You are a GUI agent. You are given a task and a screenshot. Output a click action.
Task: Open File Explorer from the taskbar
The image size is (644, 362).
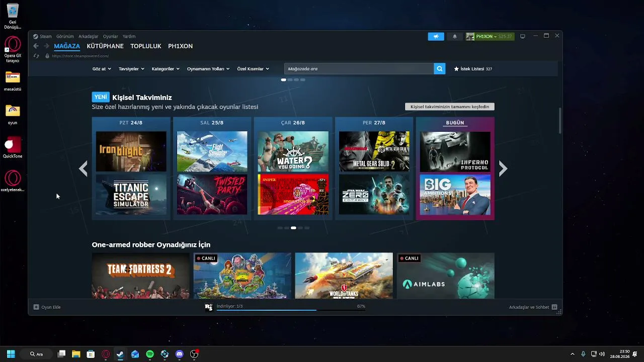[x=76, y=354]
